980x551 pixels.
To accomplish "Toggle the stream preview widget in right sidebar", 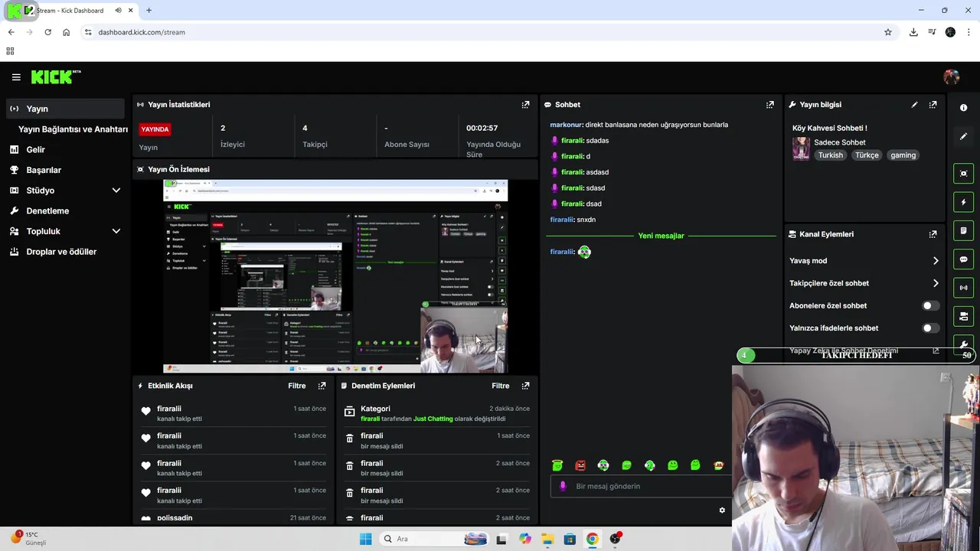I will 963,174.
